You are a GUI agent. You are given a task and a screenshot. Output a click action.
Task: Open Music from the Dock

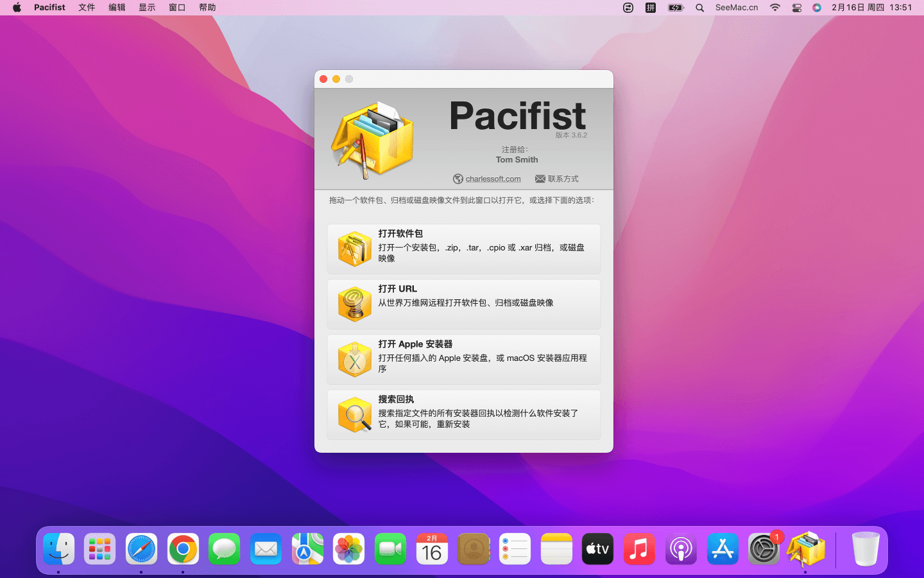pos(639,549)
